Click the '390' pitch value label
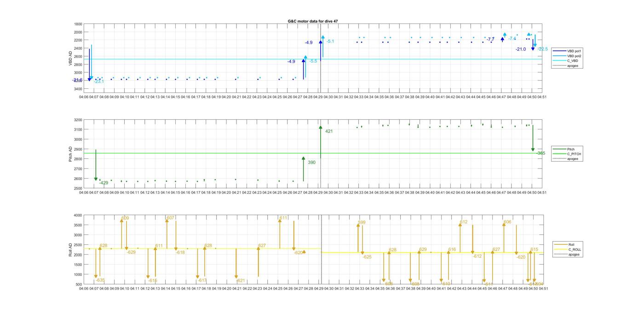Image resolution: width=644 pixels, height=319 pixels. (311, 162)
